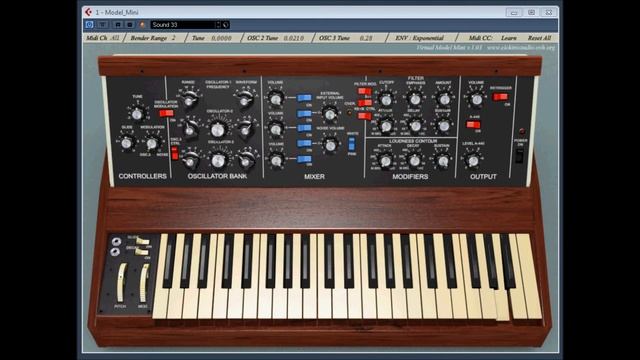The image size is (640, 360).
Task: Toggle the Glide switch beside the keyboard
Action: 142,241
